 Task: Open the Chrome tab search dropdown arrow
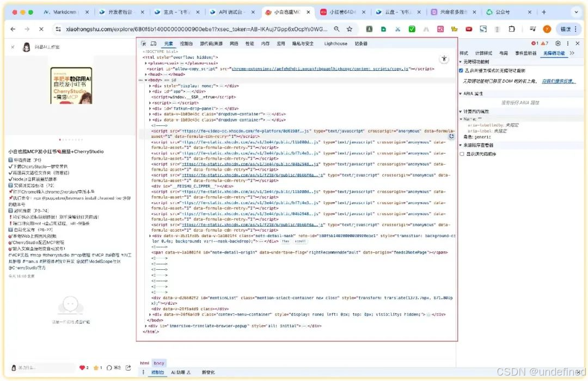click(x=577, y=12)
